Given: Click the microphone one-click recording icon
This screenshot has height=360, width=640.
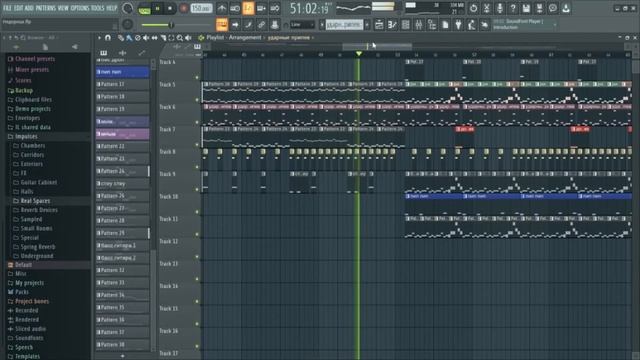Looking at the screenshot, I should 500,8.
